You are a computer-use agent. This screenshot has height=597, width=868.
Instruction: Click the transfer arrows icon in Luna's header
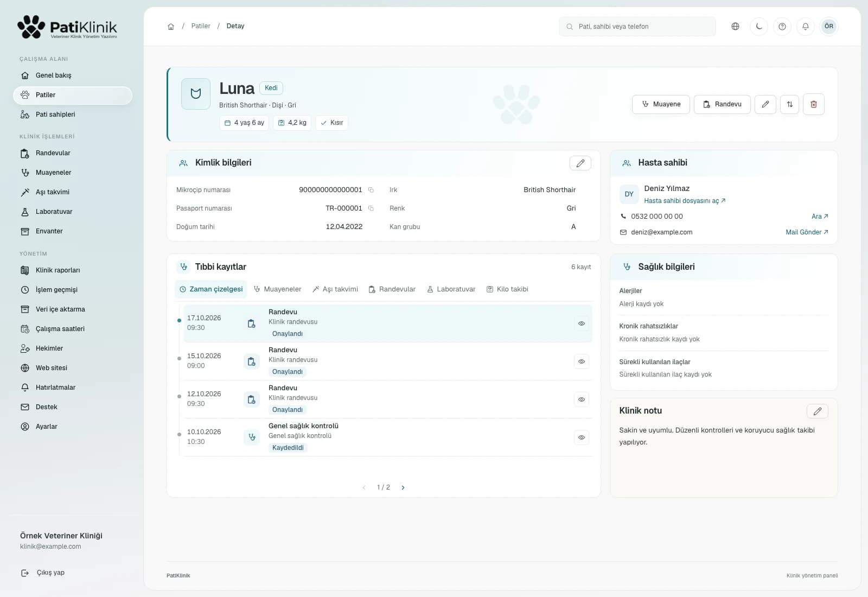[x=790, y=104]
